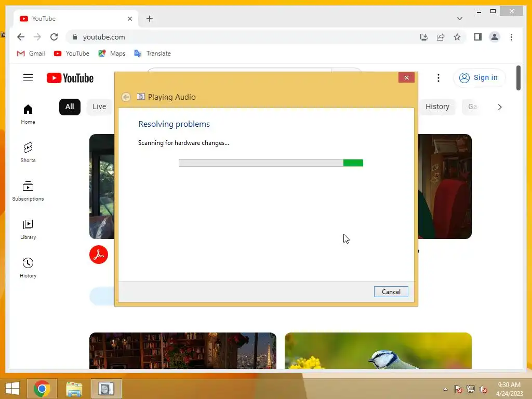The width and height of the screenshot is (532, 399).
Task: Open the Windows Start button
Action: 12,389
